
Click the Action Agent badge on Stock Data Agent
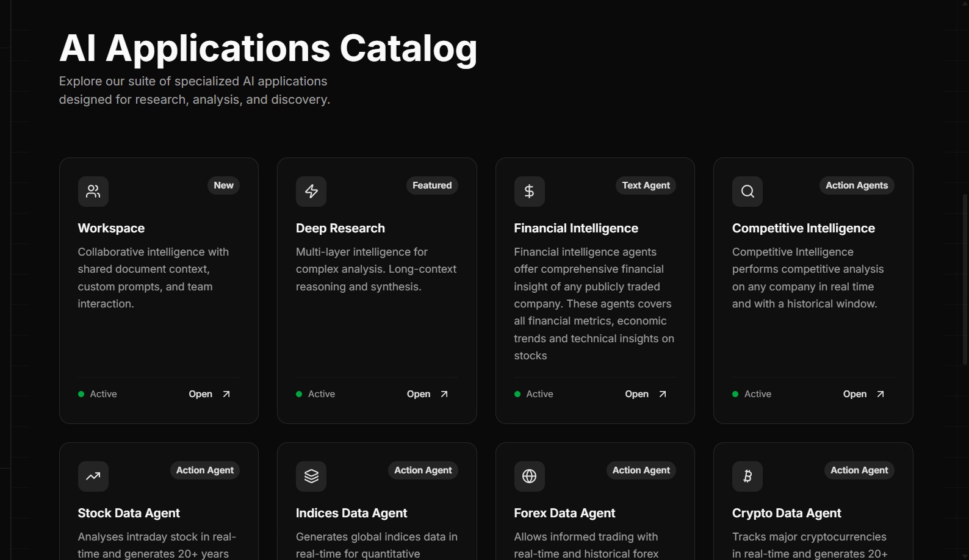(x=205, y=470)
